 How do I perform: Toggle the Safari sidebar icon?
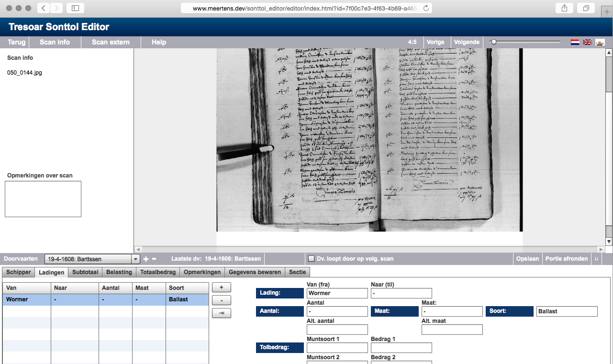coord(75,8)
